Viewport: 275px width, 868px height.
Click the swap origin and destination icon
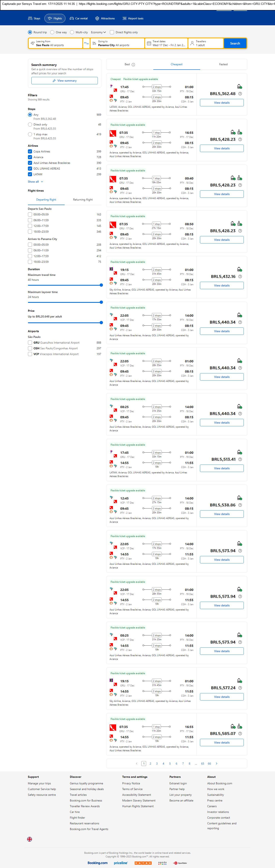tap(86, 43)
